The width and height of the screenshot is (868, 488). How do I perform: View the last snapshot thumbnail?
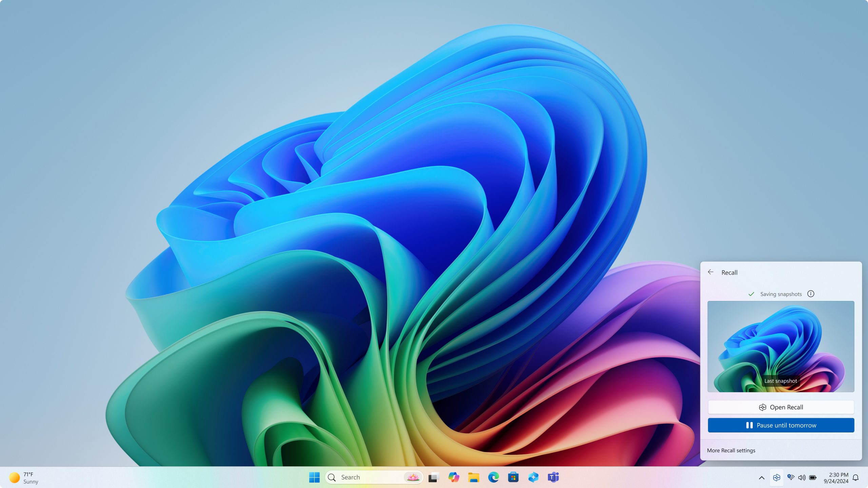click(x=781, y=346)
